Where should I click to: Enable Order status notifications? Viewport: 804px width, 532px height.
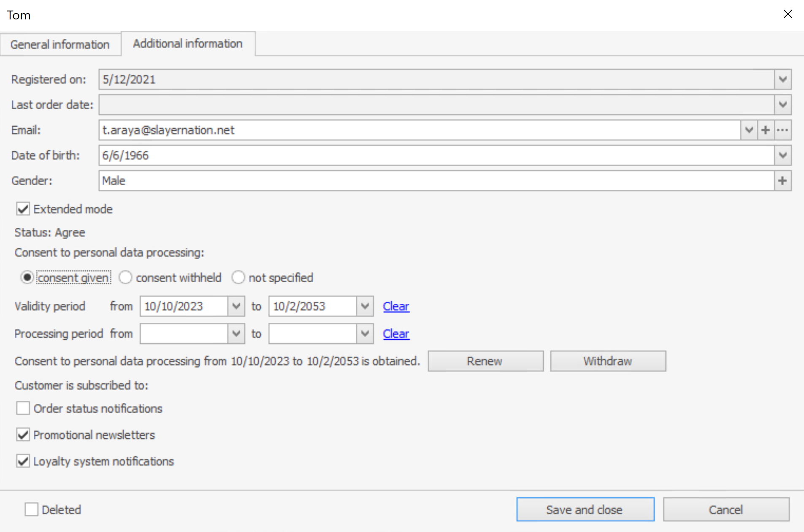tap(23, 408)
